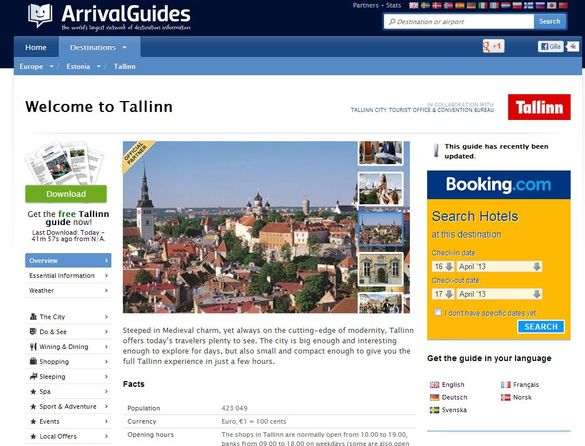Go to the Home tab

pos(36,47)
